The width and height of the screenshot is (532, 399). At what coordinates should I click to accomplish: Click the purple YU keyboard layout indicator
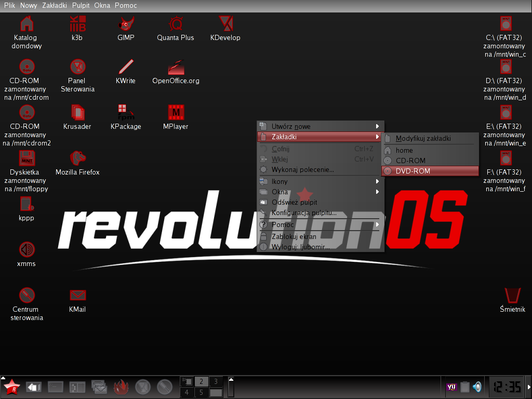click(x=451, y=387)
